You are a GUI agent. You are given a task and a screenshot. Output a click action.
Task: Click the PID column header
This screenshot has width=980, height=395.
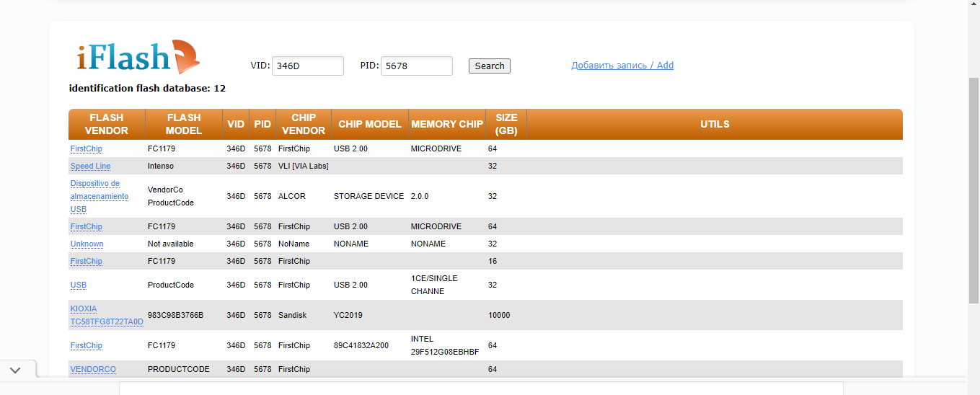tap(262, 124)
